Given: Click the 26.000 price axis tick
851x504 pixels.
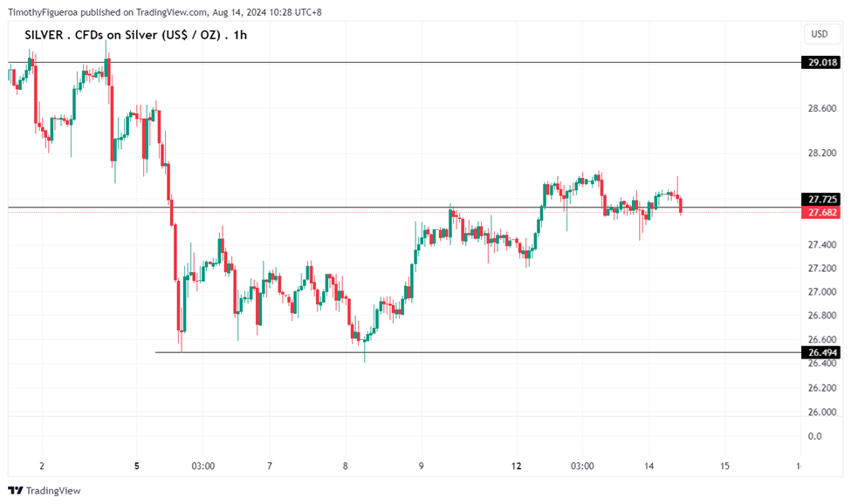Looking at the screenshot, I should [x=822, y=412].
